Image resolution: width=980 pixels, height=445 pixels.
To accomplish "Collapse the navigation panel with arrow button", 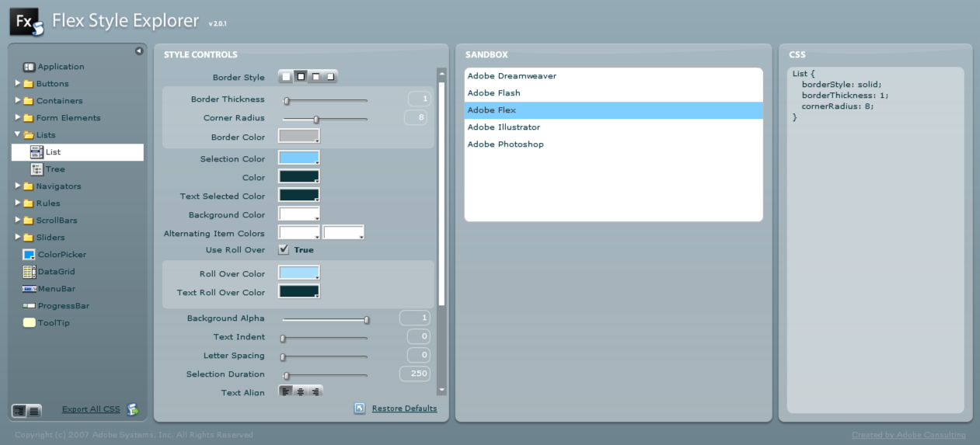I will tap(139, 51).
